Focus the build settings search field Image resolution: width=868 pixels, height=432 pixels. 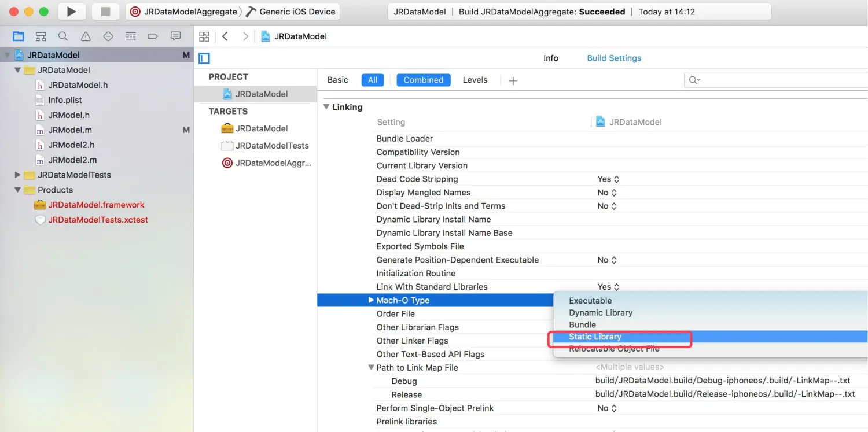[776, 80]
